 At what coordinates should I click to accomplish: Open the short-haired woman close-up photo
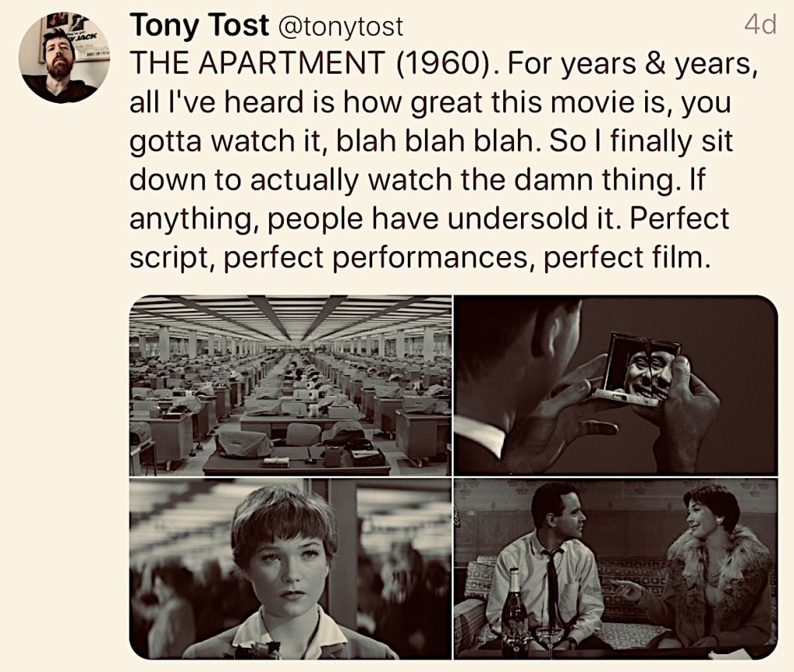tap(290, 568)
